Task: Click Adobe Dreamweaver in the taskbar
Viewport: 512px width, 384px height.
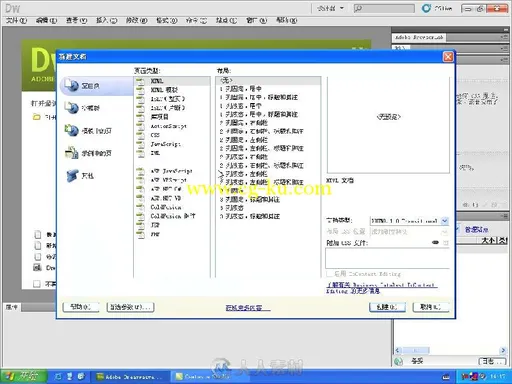Action: (131, 377)
